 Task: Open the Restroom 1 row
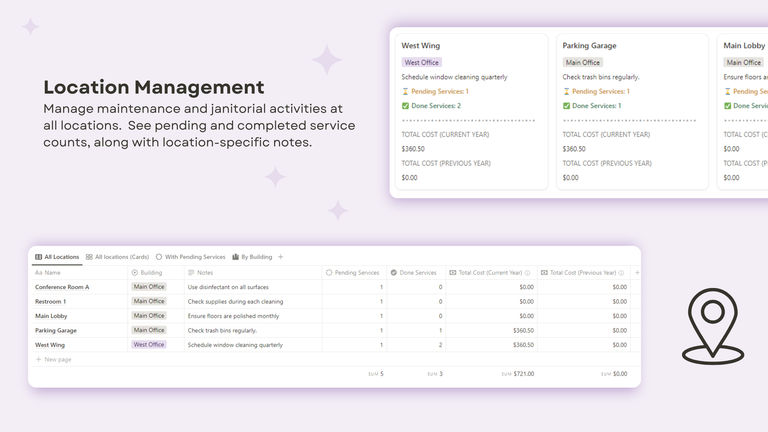tap(50, 301)
